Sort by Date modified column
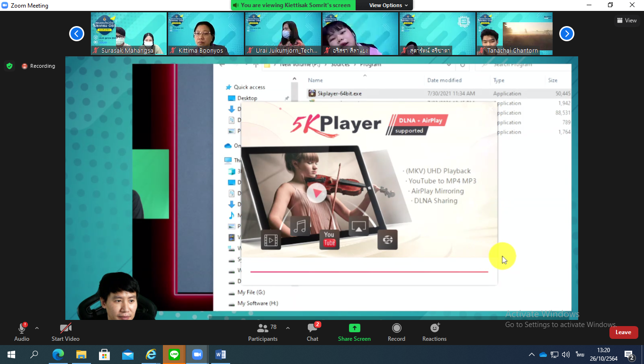Screen dimensions: 644x364 (444, 80)
